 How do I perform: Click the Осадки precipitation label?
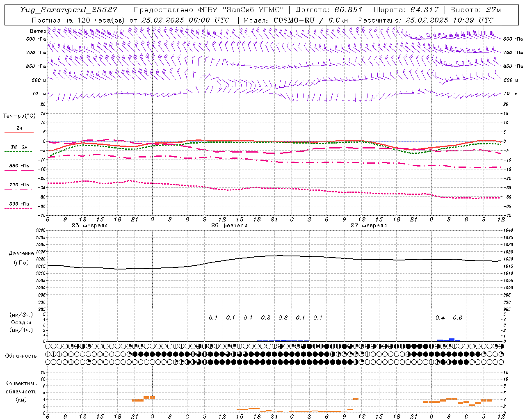coord(21,322)
